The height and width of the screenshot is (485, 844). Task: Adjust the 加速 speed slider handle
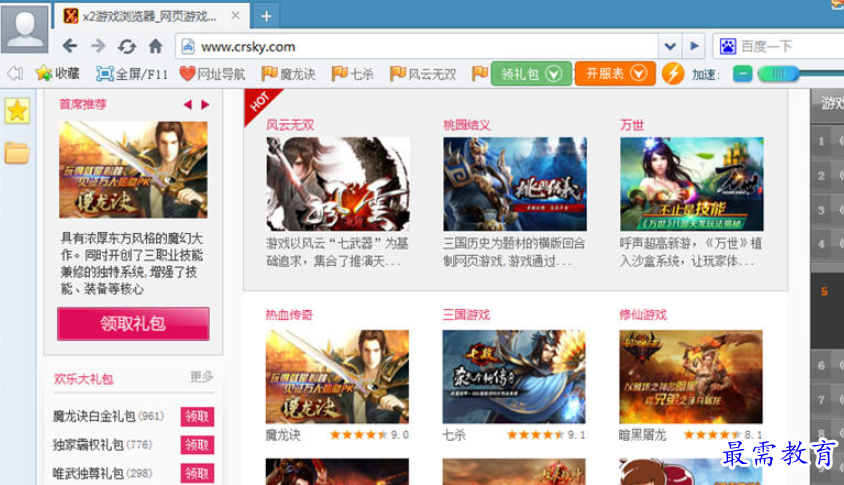[x=778, y=74]
